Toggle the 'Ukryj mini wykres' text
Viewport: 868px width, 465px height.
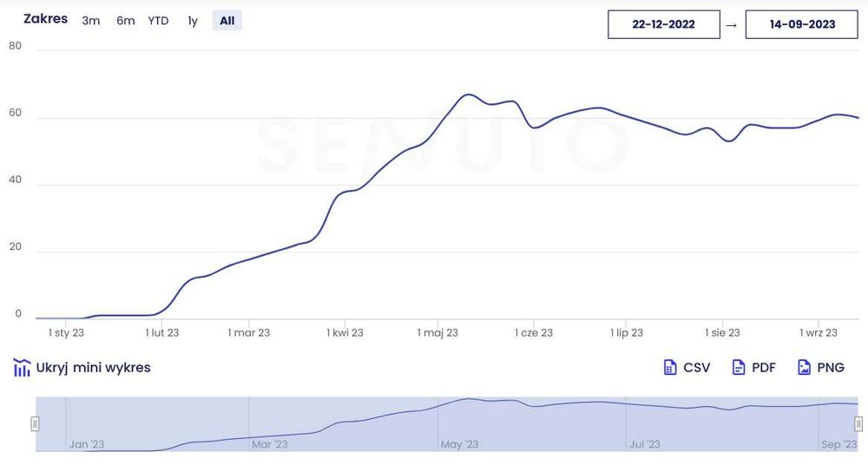[x=93, y=368]
